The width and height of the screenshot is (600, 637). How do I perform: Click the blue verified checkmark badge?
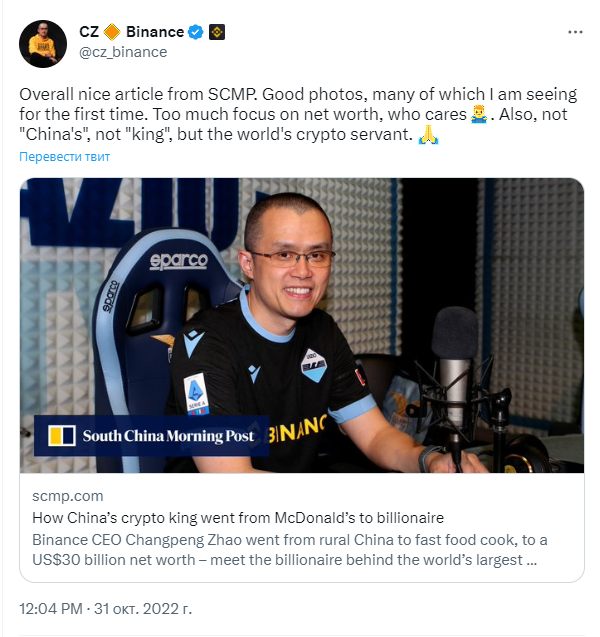(x=196, y=32)
